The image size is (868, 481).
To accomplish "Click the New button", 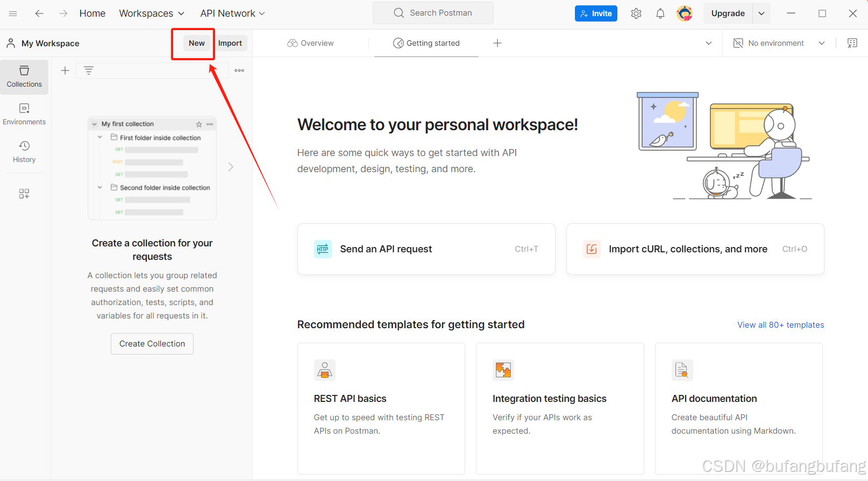I will point(197,43).
